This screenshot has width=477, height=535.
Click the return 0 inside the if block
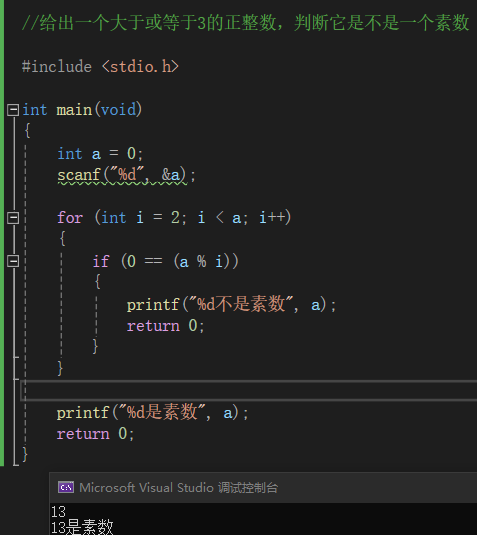click(x=165, y=326)
